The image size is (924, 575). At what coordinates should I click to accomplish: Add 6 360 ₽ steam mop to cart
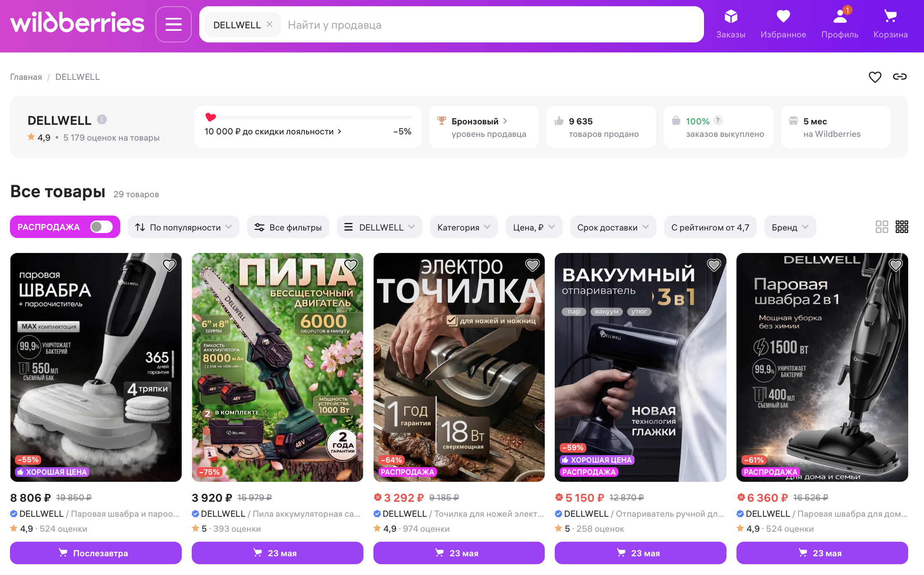point(822,553)
